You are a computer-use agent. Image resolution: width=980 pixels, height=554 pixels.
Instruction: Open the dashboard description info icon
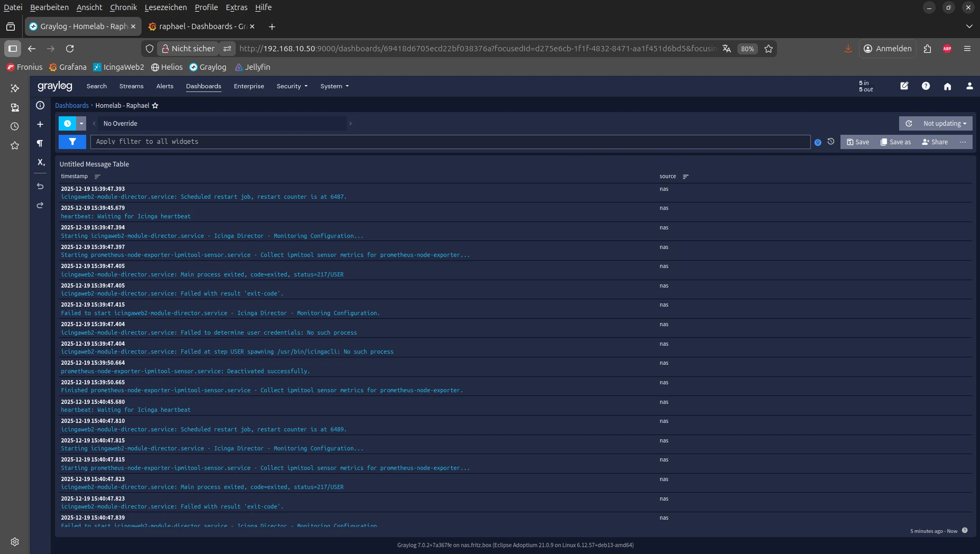[x=40, y=105]
